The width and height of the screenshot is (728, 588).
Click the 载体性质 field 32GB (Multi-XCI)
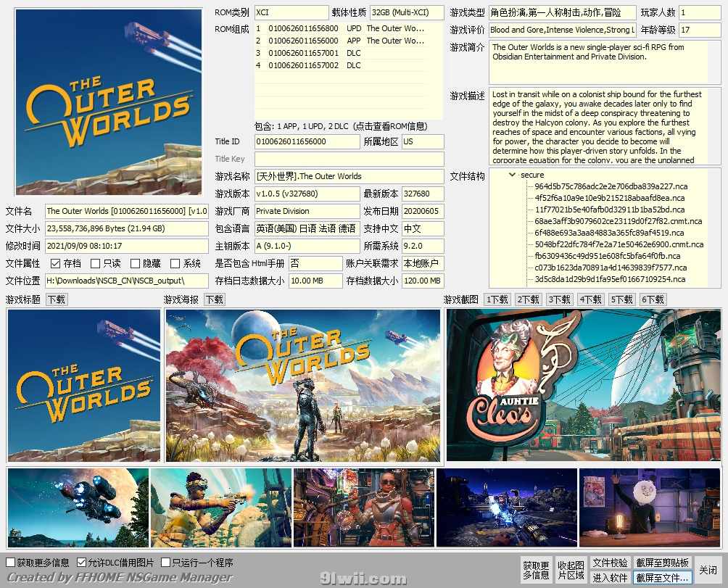tap(408, 12)
